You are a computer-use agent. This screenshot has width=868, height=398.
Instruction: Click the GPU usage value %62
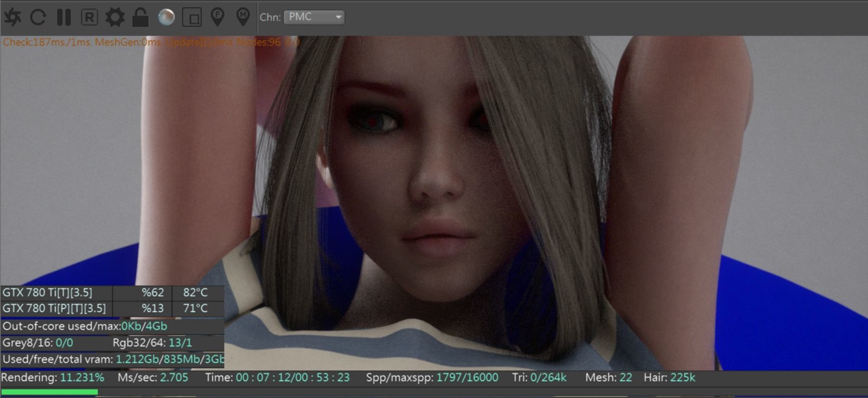coord(152,293)
